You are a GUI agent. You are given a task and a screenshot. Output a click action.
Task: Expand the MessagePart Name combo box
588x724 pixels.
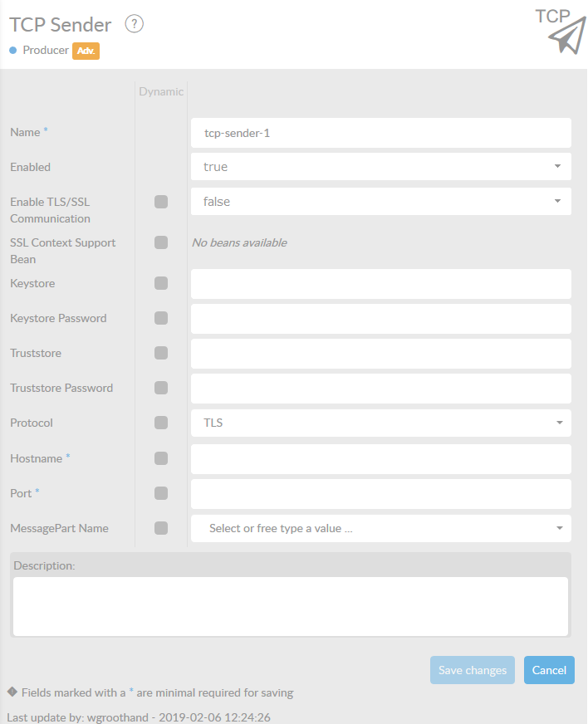[x=380, y=528]
